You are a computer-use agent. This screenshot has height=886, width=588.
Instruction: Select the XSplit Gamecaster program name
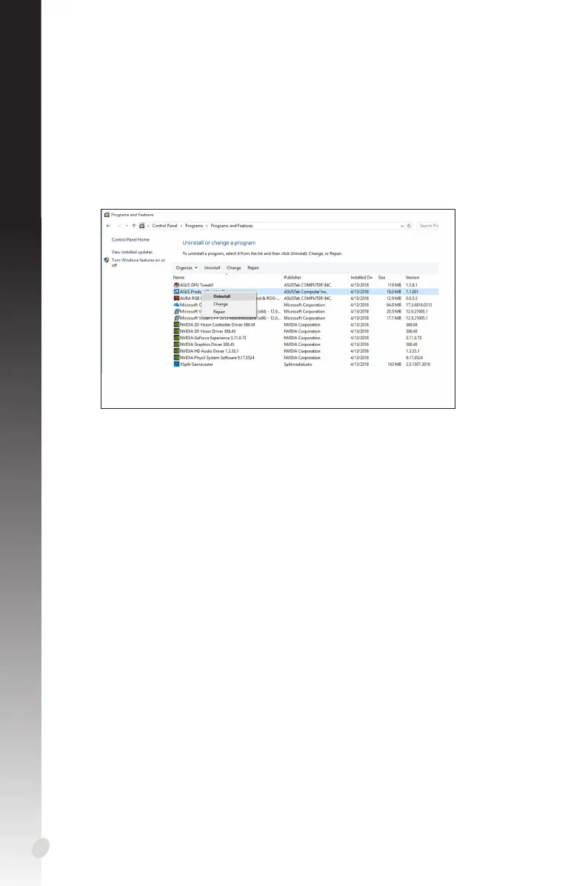(x=196, y=364)
